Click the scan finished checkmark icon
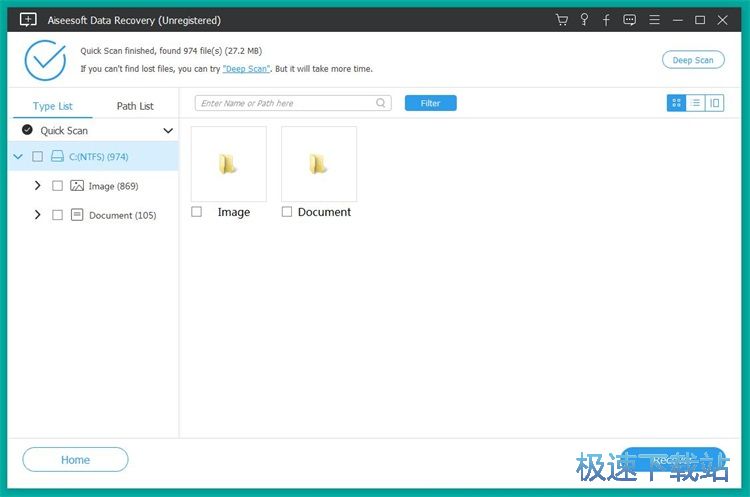Screen dimensions: 750x497 (45, 60)
